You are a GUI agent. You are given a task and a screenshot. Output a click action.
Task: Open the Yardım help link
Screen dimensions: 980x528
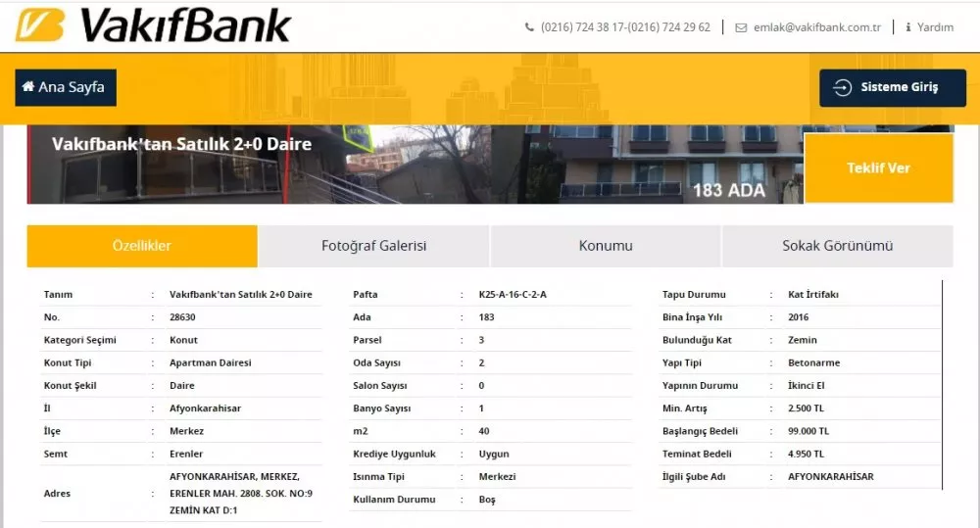(934, 27)
